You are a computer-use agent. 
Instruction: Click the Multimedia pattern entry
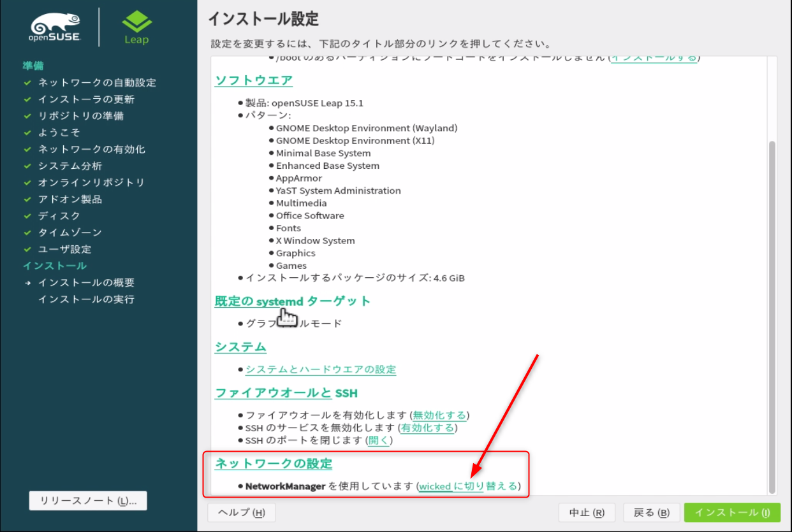[302, 203]
